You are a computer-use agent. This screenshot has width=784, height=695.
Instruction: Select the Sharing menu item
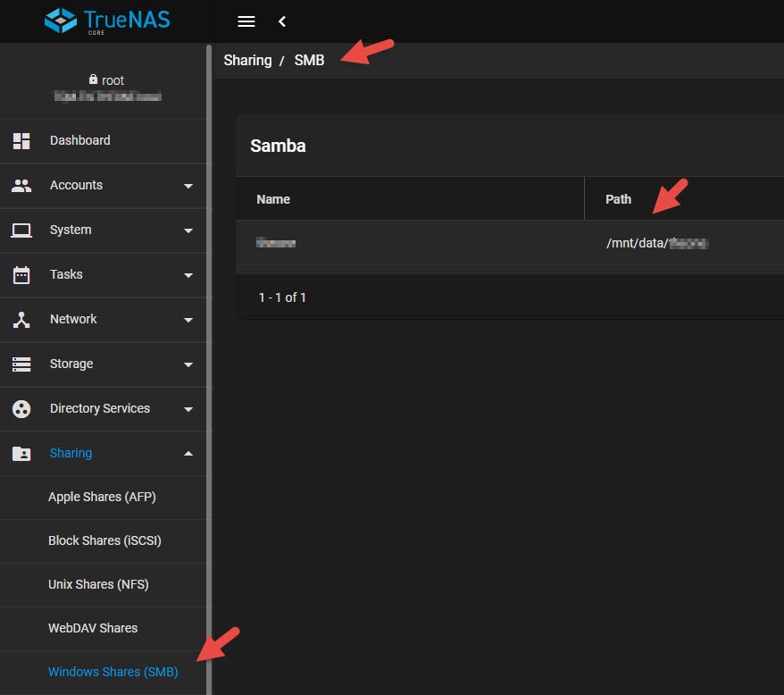tap(103, 453)
